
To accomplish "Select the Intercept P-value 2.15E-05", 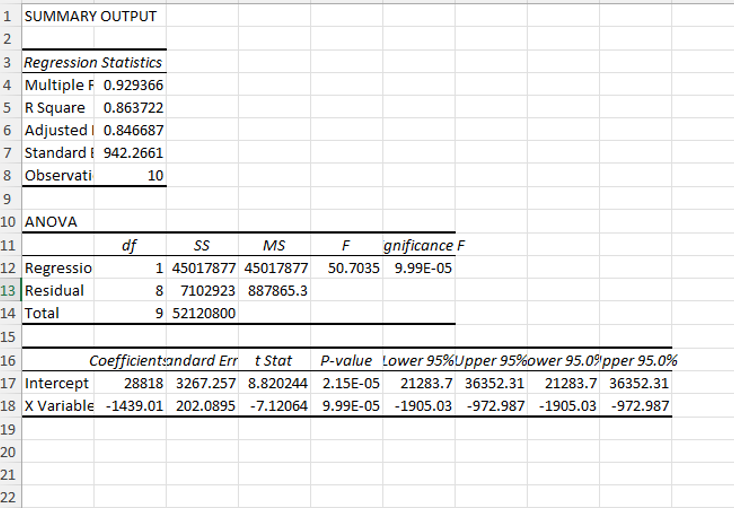I will pos(346,383).
